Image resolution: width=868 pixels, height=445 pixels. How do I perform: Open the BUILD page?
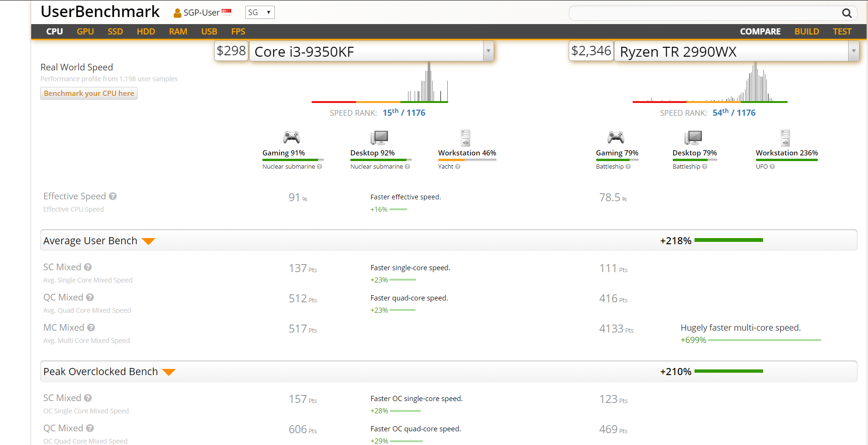click(807, 32)
